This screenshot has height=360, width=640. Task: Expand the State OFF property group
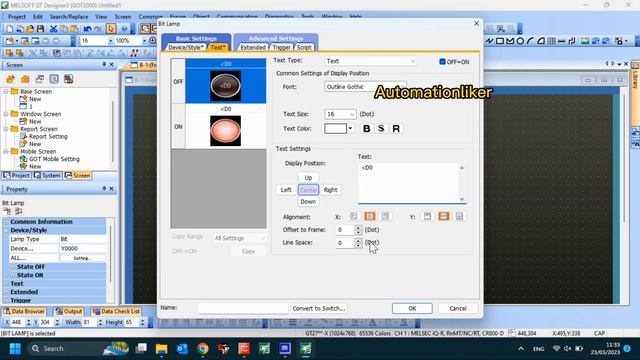pyautogui.click(x=12, y=267)
